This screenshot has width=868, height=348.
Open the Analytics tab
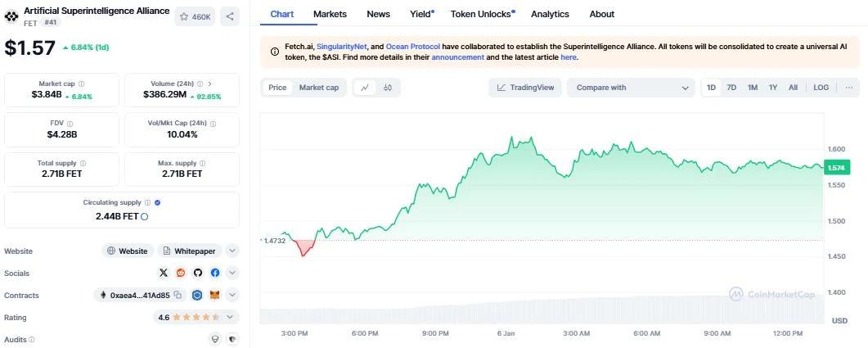pos(550,14)
